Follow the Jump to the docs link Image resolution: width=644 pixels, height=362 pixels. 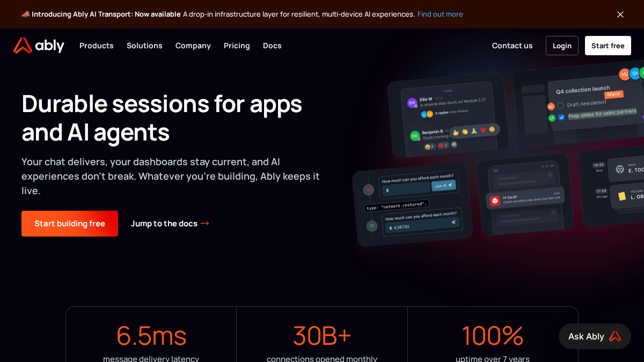click(170, 224)
